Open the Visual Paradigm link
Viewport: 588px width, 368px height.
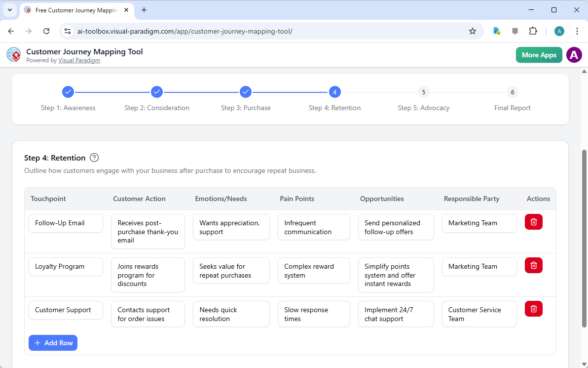tap(79, 60)
